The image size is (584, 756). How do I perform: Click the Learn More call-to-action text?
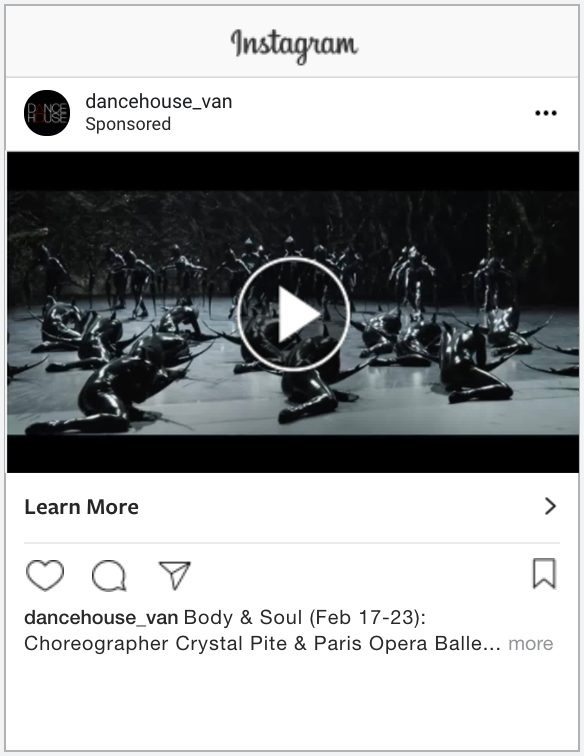click(x=81, y=507)
